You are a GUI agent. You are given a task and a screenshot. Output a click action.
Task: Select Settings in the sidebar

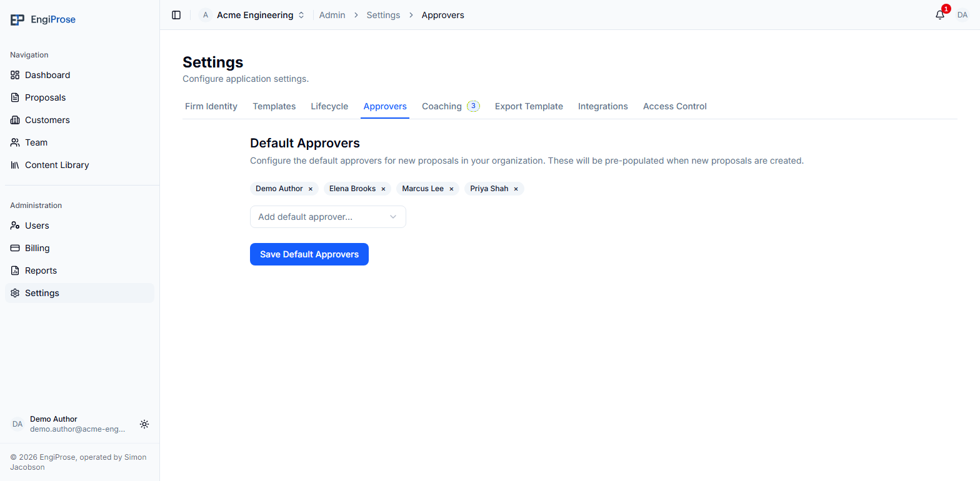point(79,293)
